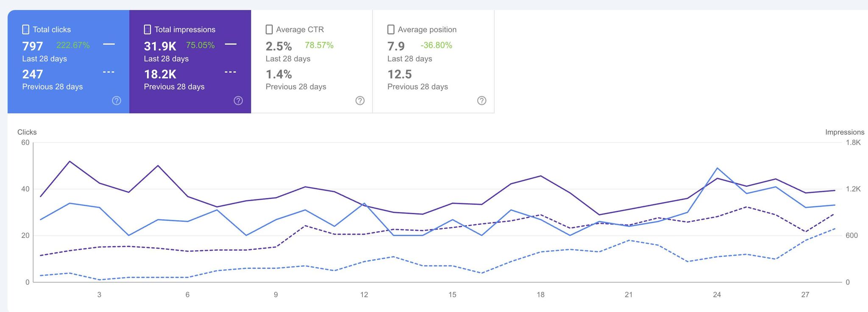Click the Impressions axis title
Image resolution: width=868 pixels, height=312 pixels.
[844, 133]
